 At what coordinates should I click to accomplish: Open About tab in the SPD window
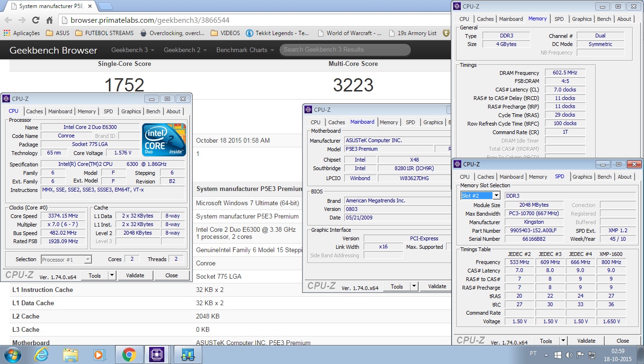(x=625, y=177)
